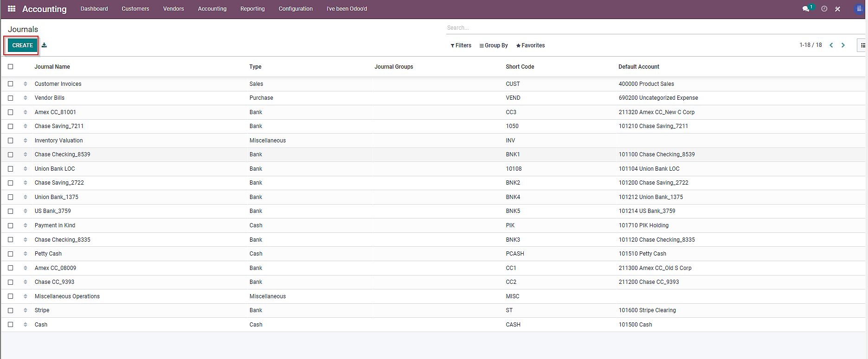The width and height of the screenshot is (868, 359).
Task: Click the CREATE button
Action: 22,45
